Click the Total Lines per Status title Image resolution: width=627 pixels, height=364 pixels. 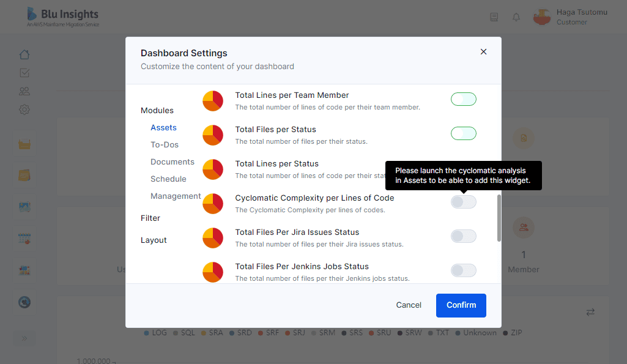pos(276,163)
